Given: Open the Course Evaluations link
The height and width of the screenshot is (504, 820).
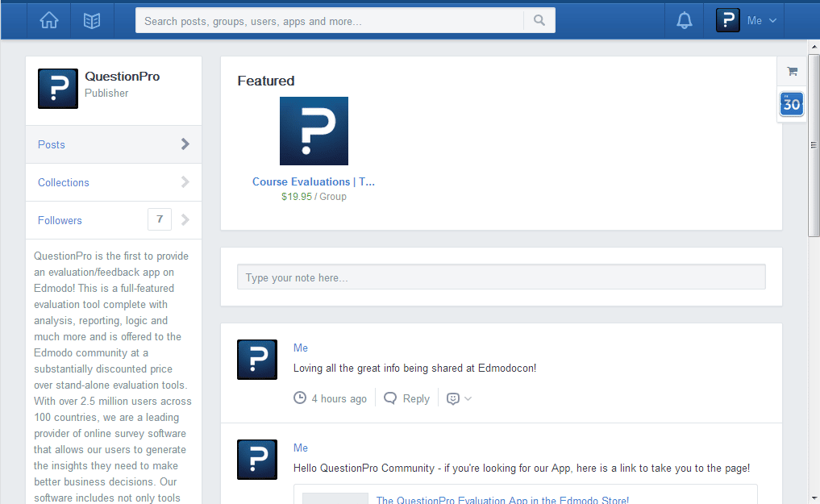Looking at the screenshot, I should (x=314, y=181).
